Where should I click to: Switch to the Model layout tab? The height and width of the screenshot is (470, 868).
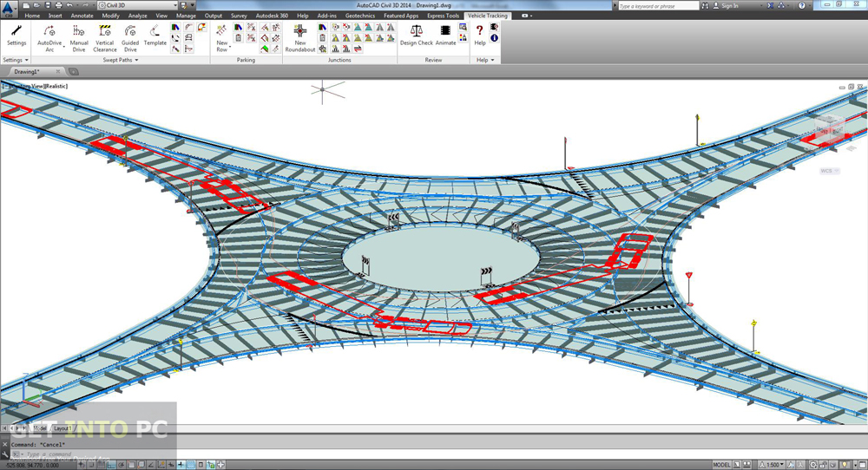point(40,428)
